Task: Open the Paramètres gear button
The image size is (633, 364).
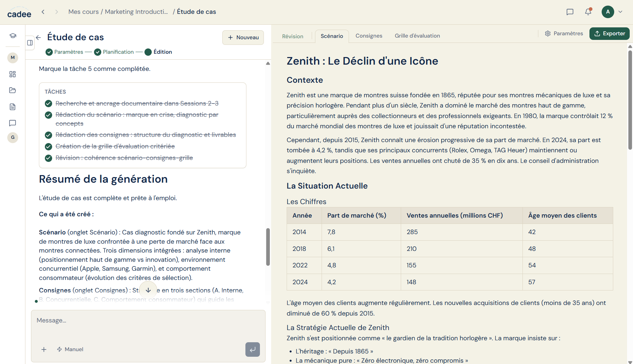Action: pos(564,34)
